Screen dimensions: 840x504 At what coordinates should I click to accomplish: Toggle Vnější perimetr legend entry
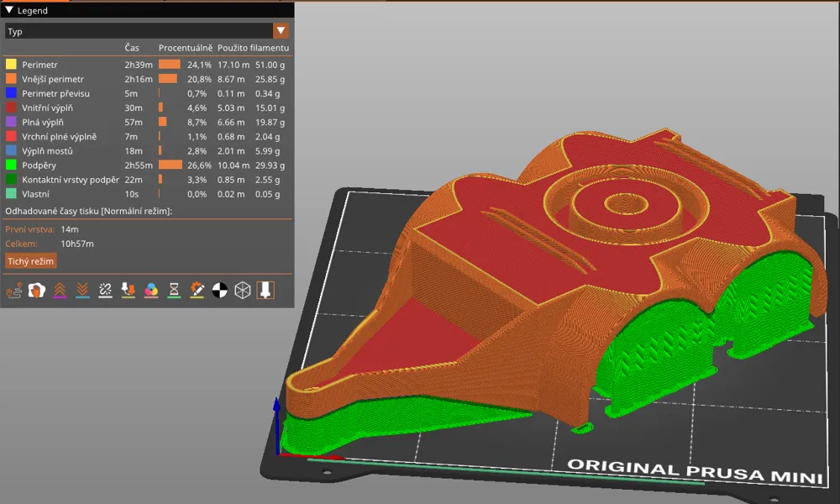pyautogui.click(x=147, y=79)
